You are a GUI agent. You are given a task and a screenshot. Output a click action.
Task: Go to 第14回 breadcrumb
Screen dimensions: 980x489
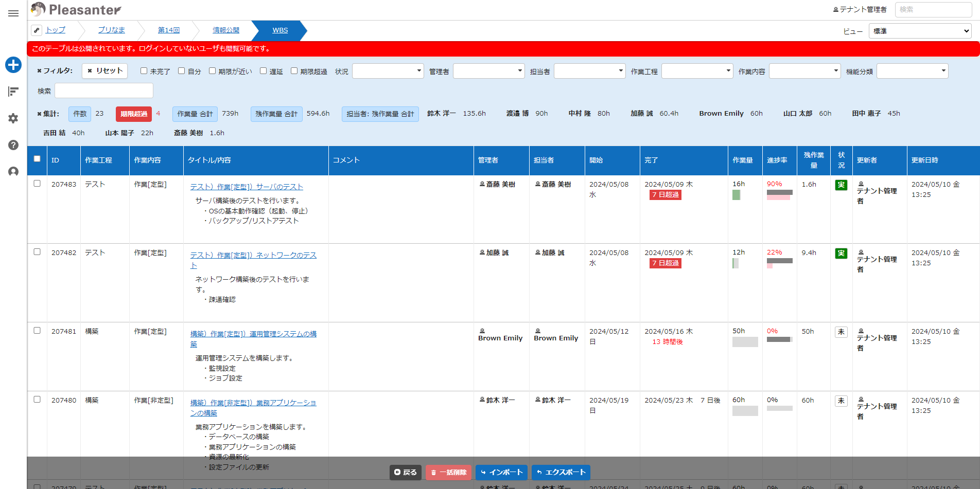(x=169, y=30)
